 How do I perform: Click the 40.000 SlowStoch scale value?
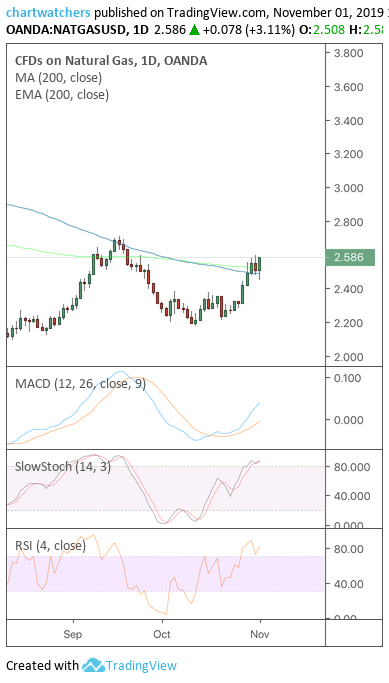(x=352, y=496)
